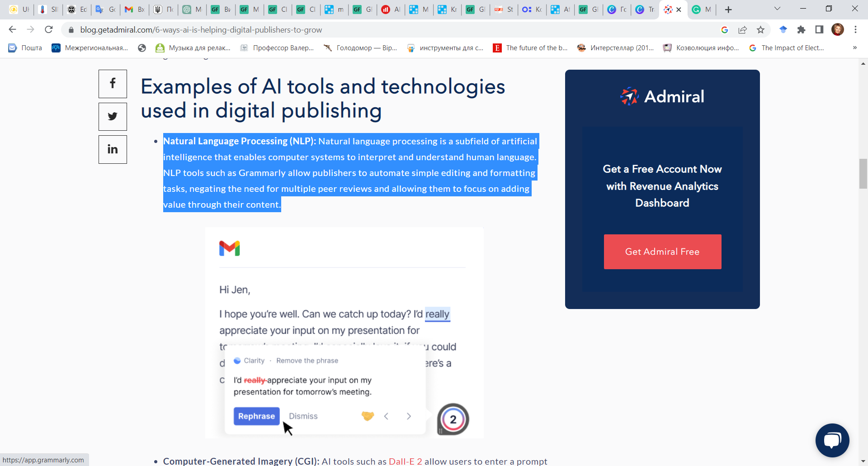
Task: Open Google icon in address bar
Action: coord(725,30)
